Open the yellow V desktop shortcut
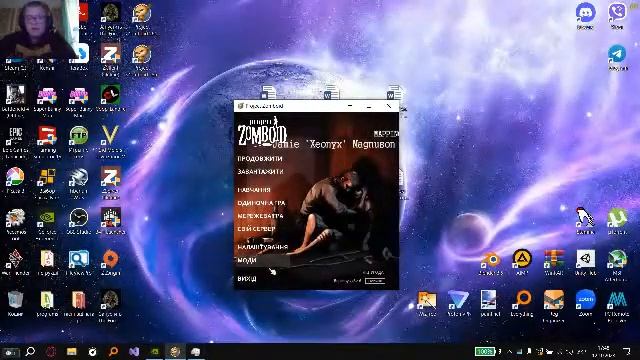 tap(110, 141)
